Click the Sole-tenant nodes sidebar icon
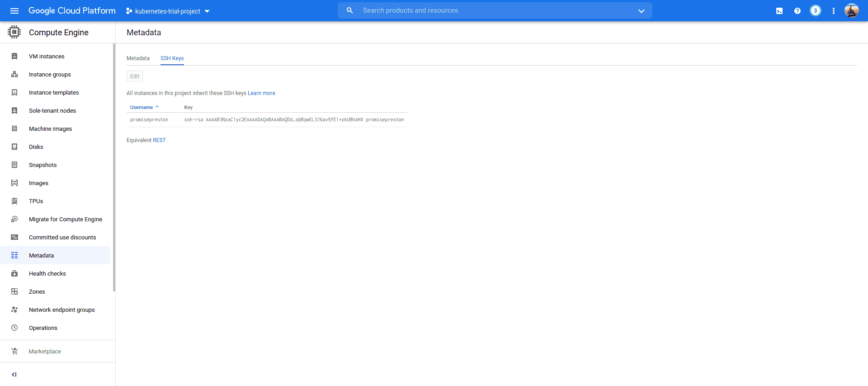The width and height of the screenshot is (868, 386). click(14, 110)
